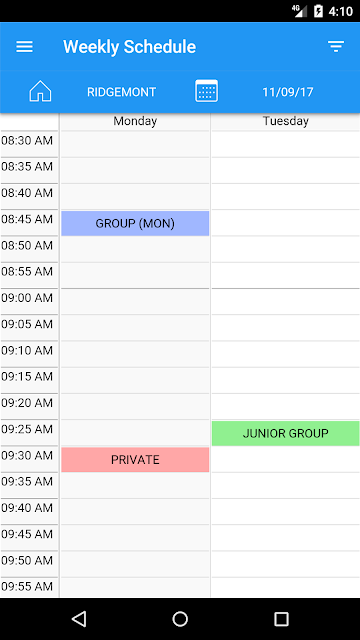
Task: Tap empty Monday slot at 09:15 AM
Action: (135, 380)
